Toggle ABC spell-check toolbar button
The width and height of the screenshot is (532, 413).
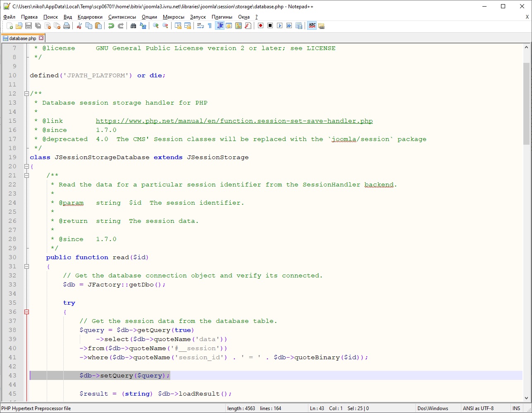click(312, 26)
